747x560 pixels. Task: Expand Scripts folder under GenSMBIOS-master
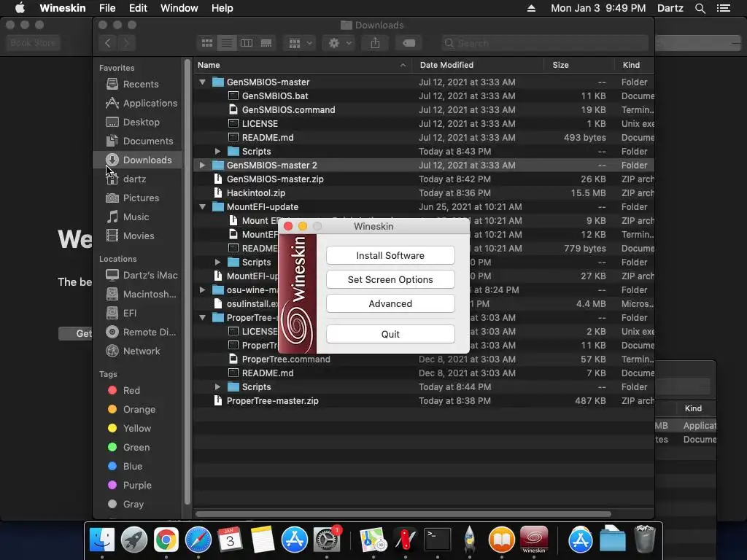tap(217, 152)
